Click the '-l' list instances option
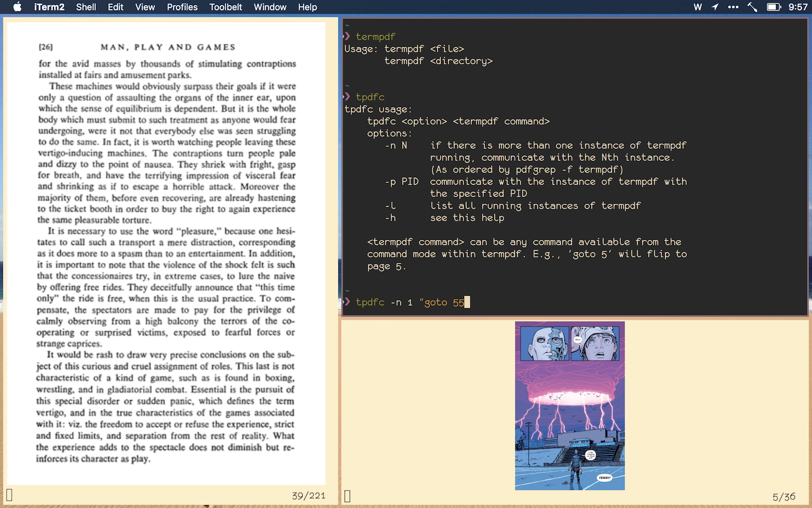The image size is (812, 508). click(390, 206)
